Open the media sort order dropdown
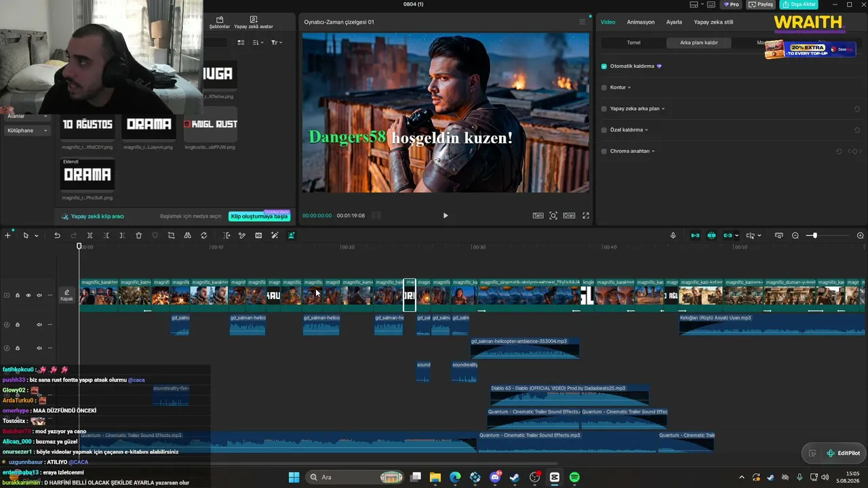868x488 pixels. tap(258, 42)
